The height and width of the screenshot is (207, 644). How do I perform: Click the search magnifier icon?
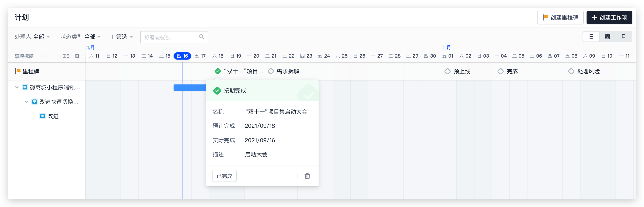click(x=201, y=37)
